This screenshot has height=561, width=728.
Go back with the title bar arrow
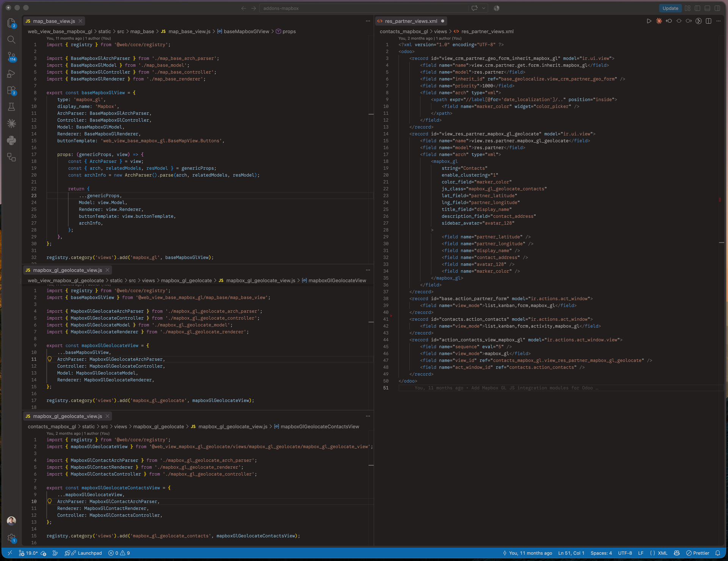(x=243, y=8)
